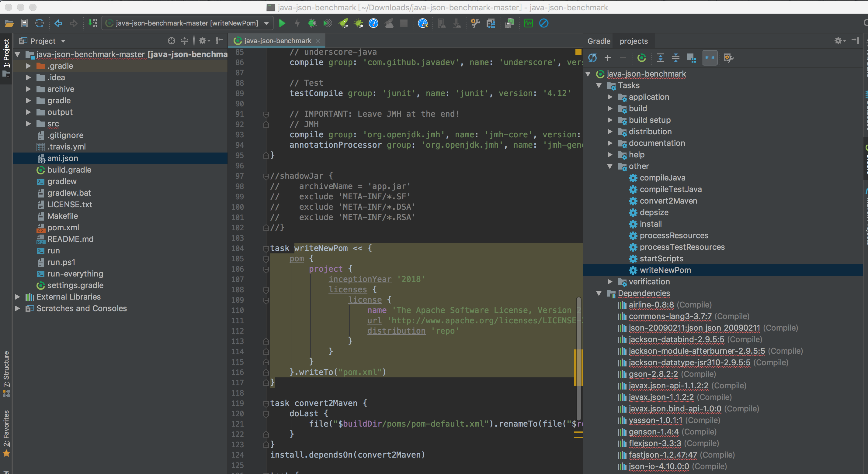This screenshot has width=868, height=474.
Task: Collapse the other task group
Action: click(610, 166)
